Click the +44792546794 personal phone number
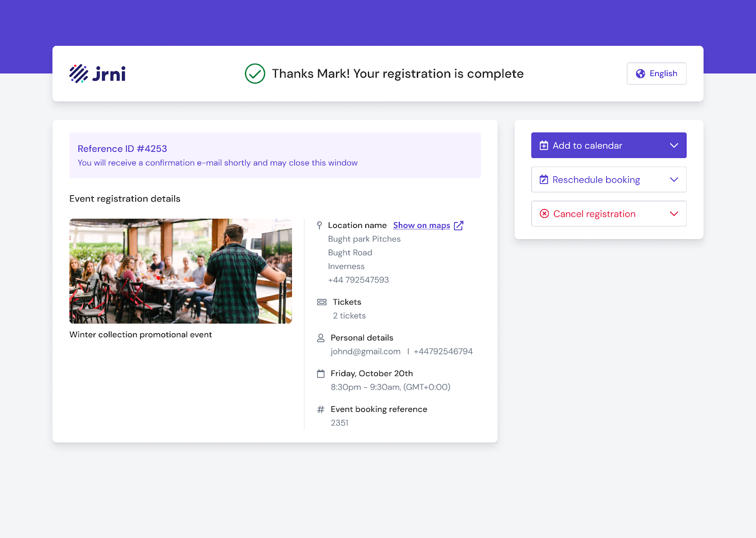This screenshot has width=756, height=538. [x=443, y=352]
